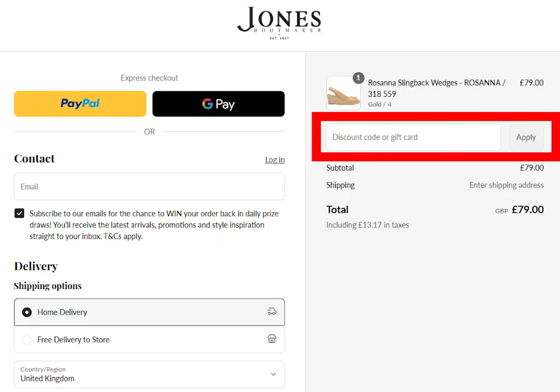Click the PayPal express checkout icon

click(80, 104)
